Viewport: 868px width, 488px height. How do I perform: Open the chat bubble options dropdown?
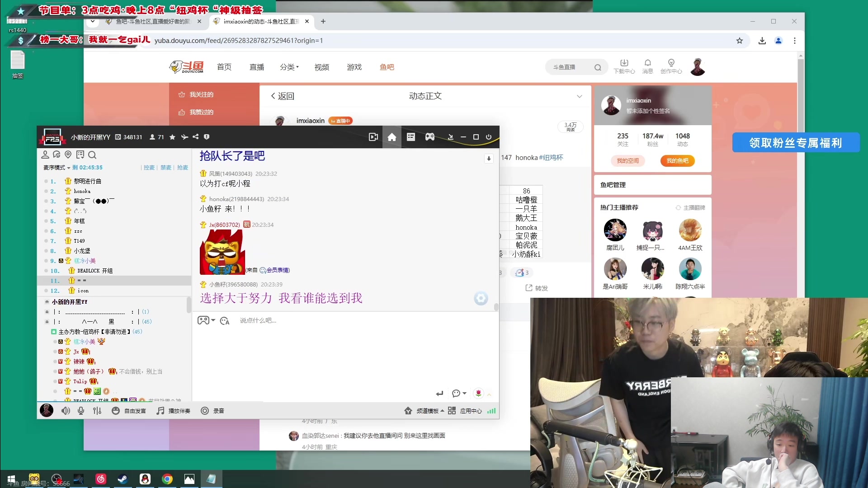click(x=459, y=394)
